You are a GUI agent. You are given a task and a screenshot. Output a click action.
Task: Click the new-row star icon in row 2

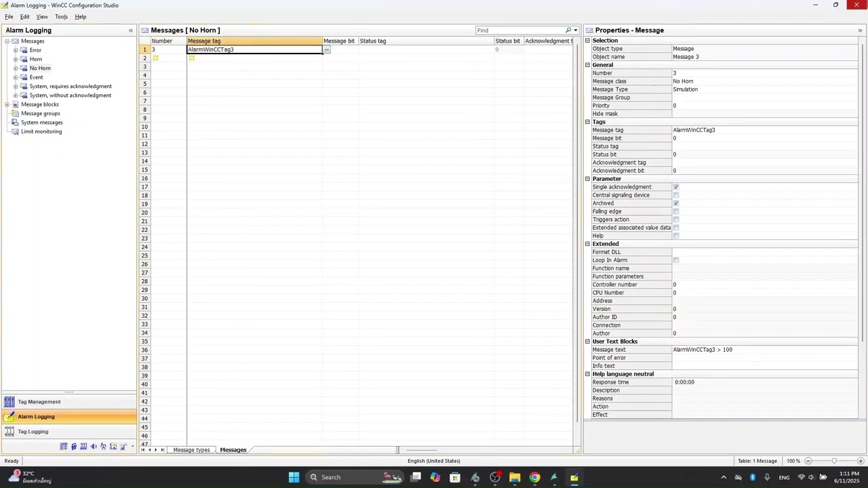[155, 58]
